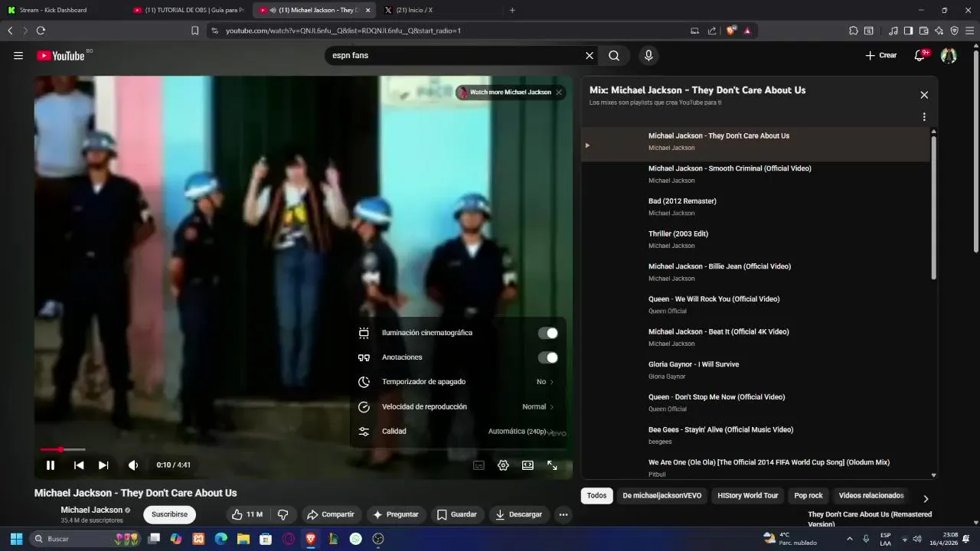This screenshot has height=551, width=980.
Task: Open a new browser tab
Action: (512, 10)
